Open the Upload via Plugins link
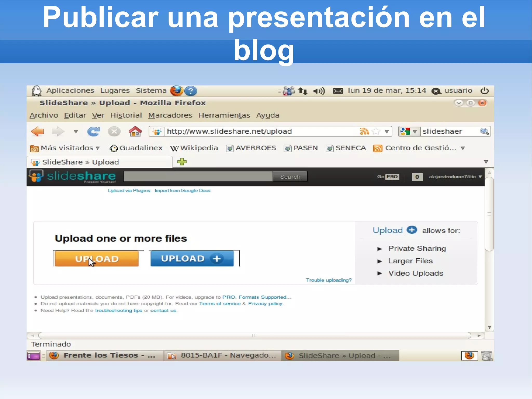 129,191
